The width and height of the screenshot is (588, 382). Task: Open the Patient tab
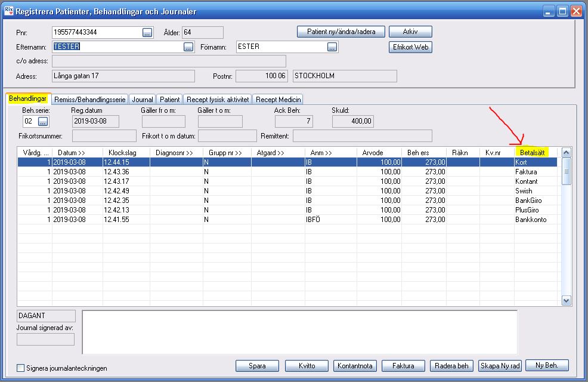[x=169, y=100]
